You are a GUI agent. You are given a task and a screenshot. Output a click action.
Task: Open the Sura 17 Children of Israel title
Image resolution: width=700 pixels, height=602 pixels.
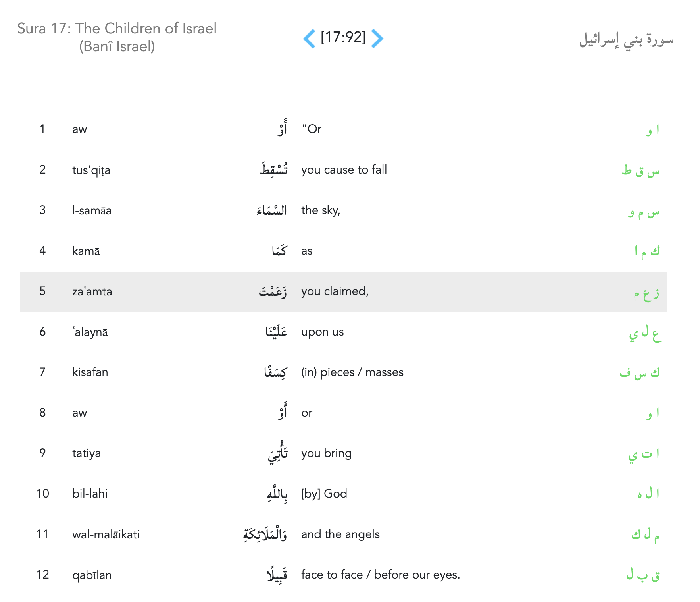pos(117,37)
